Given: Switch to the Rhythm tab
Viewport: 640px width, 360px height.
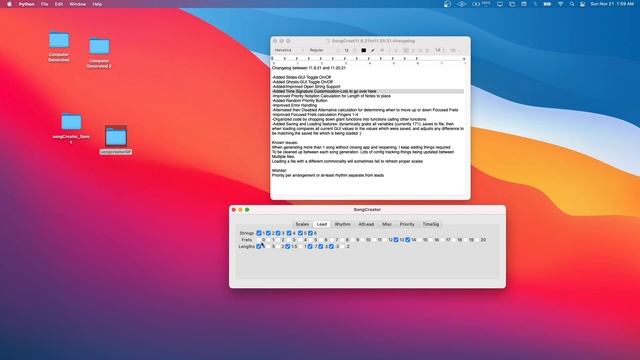Looking at the screenshot, I should [x=342, y=224].
